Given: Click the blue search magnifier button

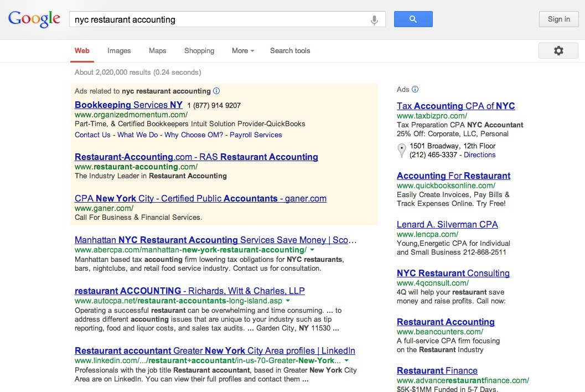Looking at the screenshot, I should (413, 19).
